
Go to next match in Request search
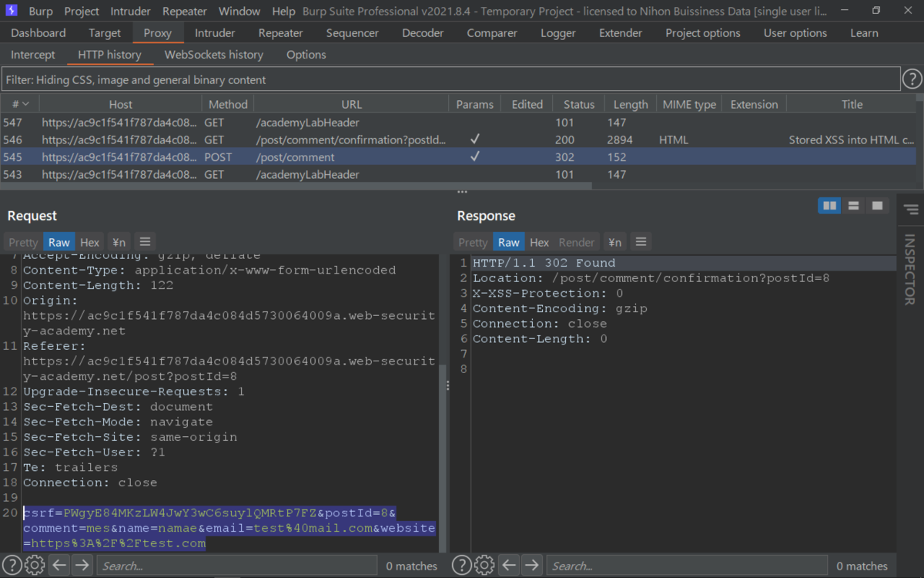[82, 566]
